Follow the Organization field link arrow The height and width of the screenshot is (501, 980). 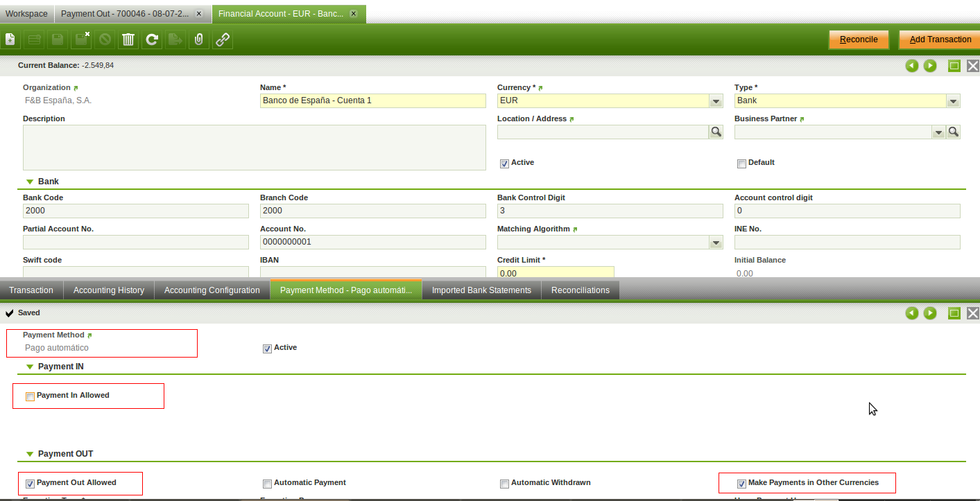76,88
